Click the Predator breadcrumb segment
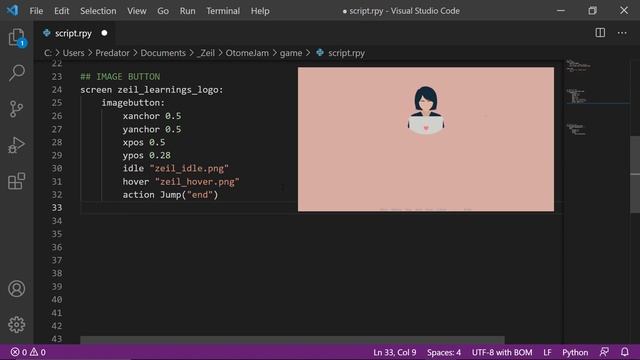 112,53
